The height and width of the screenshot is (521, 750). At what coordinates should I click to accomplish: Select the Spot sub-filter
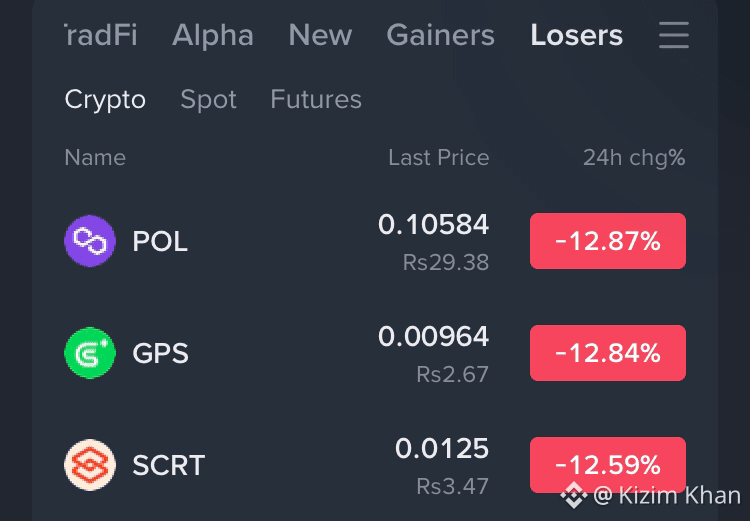(209, 100)
